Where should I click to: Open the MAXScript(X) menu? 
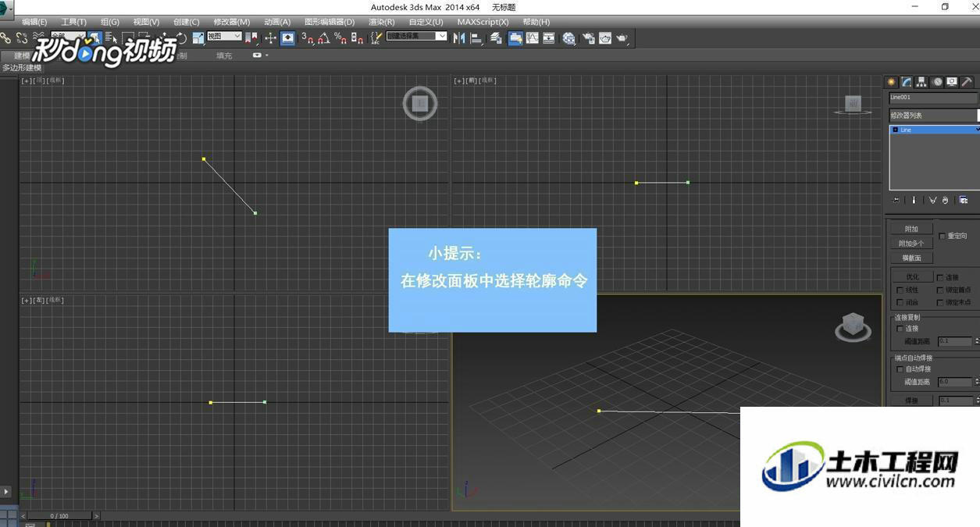[483, 22]
